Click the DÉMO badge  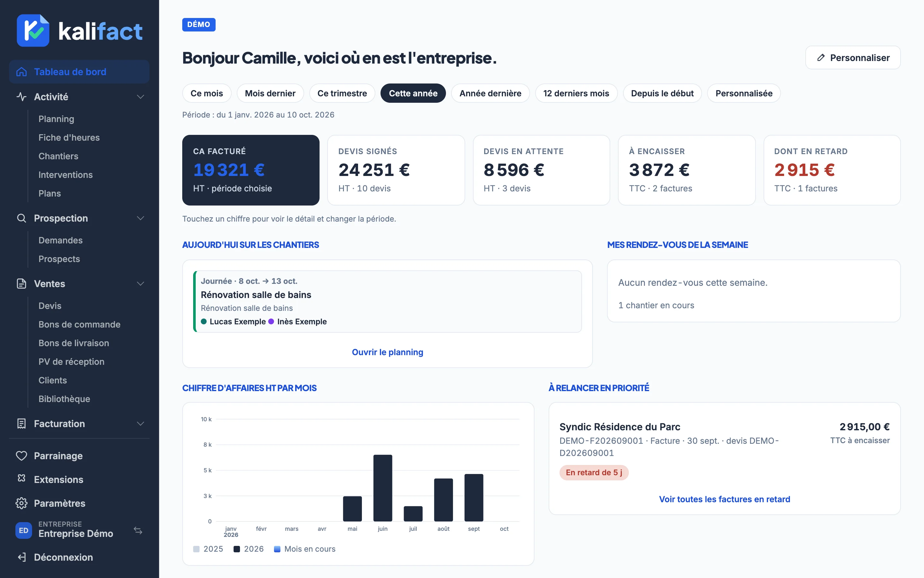[199, 24]
